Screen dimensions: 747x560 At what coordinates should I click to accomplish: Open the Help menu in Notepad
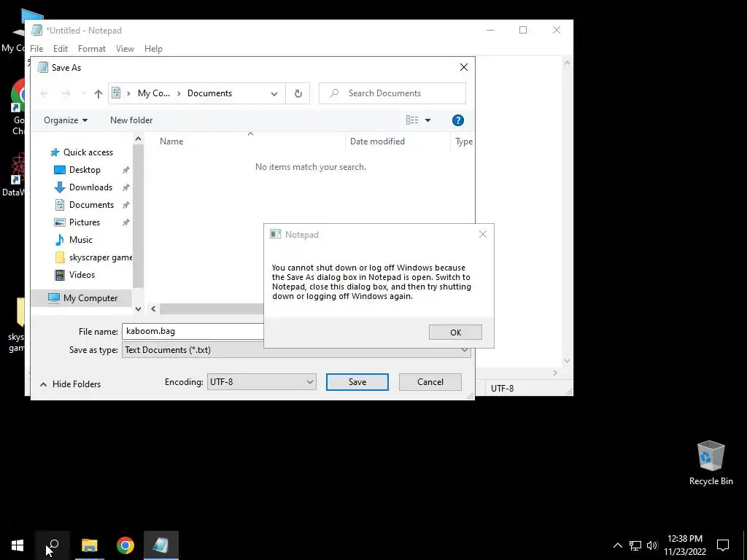153,49
